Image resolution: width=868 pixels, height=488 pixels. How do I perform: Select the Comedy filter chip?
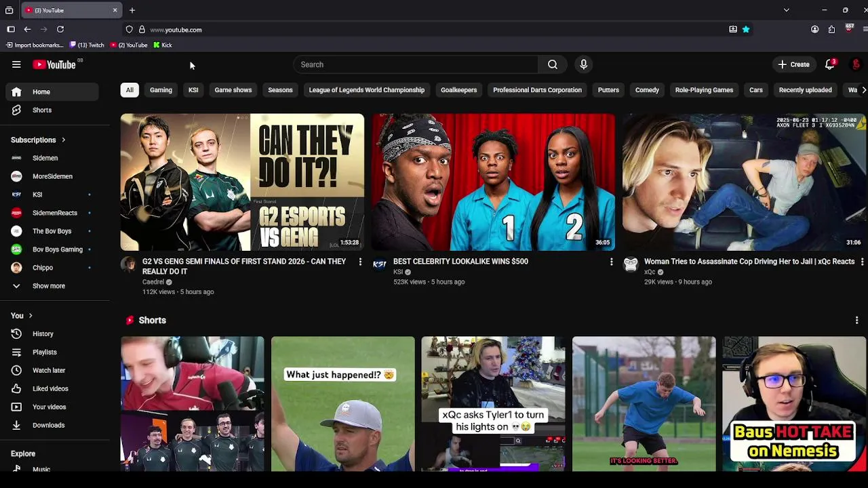point(647,90)
